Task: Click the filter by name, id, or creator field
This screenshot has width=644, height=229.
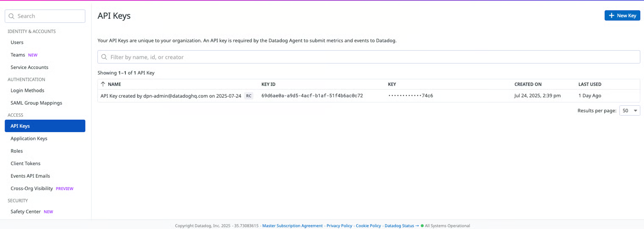Action: [x=369, y=57]
